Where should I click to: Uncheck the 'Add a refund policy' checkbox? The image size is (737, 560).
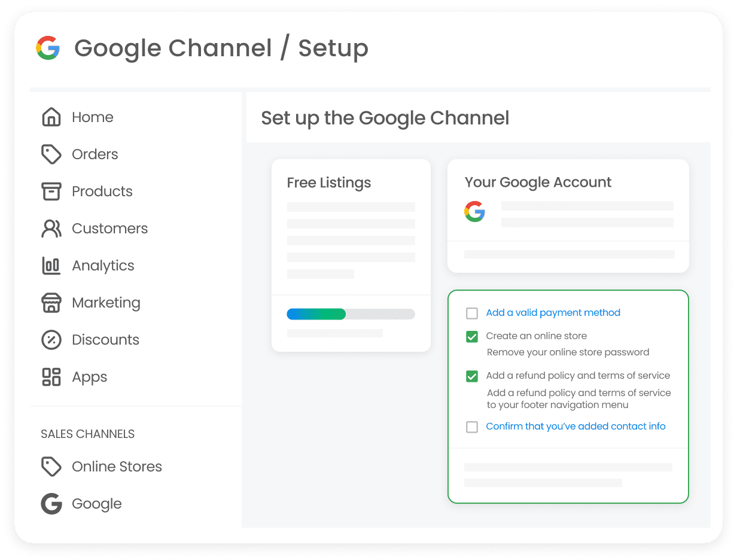click(x=472, y=376)
